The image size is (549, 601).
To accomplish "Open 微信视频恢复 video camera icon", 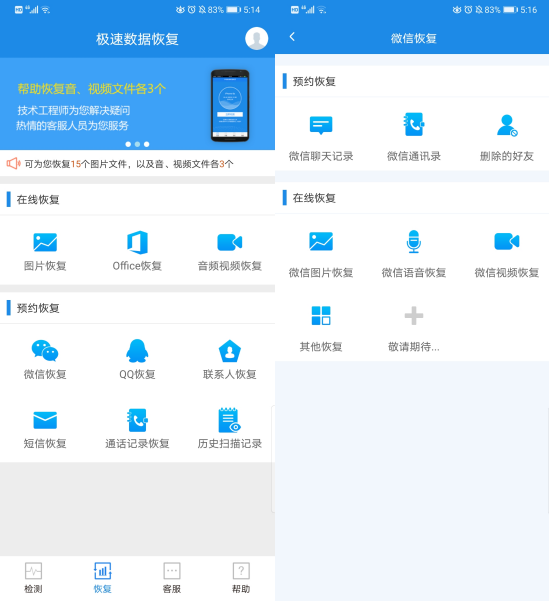I will coord(507,241).
